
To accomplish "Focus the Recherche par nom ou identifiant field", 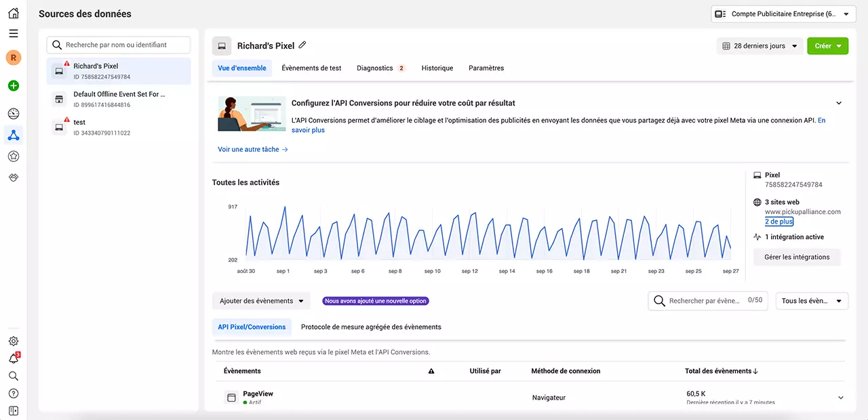I will pyautogui.click(x=119, y=45).
